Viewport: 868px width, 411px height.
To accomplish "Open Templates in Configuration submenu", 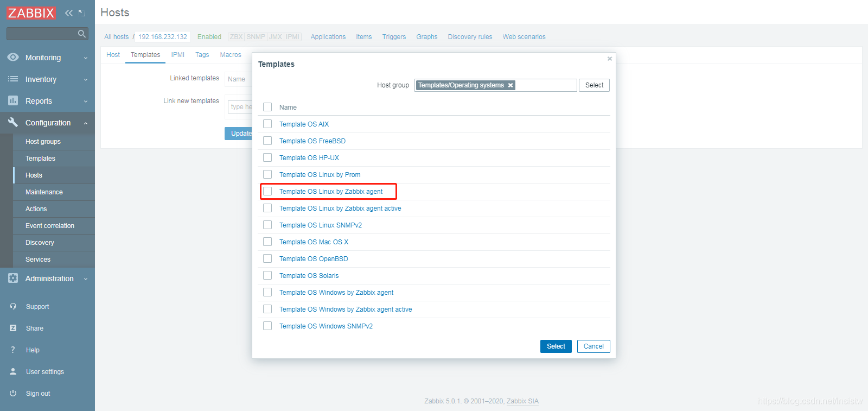I will (40, 159).
